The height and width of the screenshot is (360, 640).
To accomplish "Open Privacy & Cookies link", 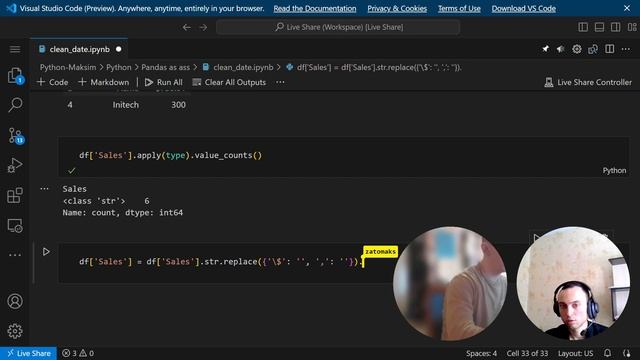I will coord(397,8).
